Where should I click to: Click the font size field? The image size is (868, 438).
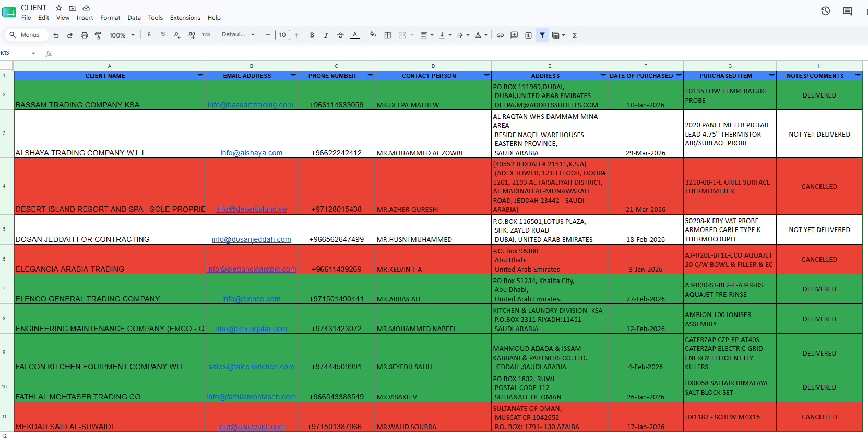point(282,35)
